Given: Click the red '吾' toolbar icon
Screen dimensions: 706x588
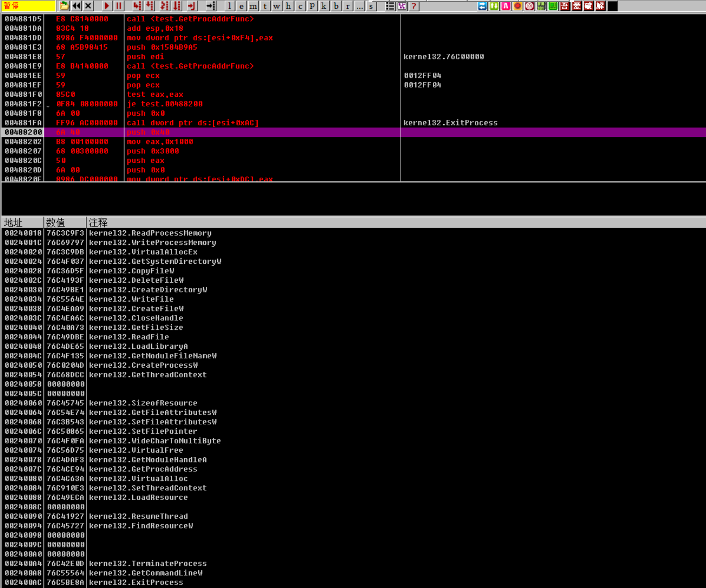Looking at the screenshot, I should click(x=565, y=6).
